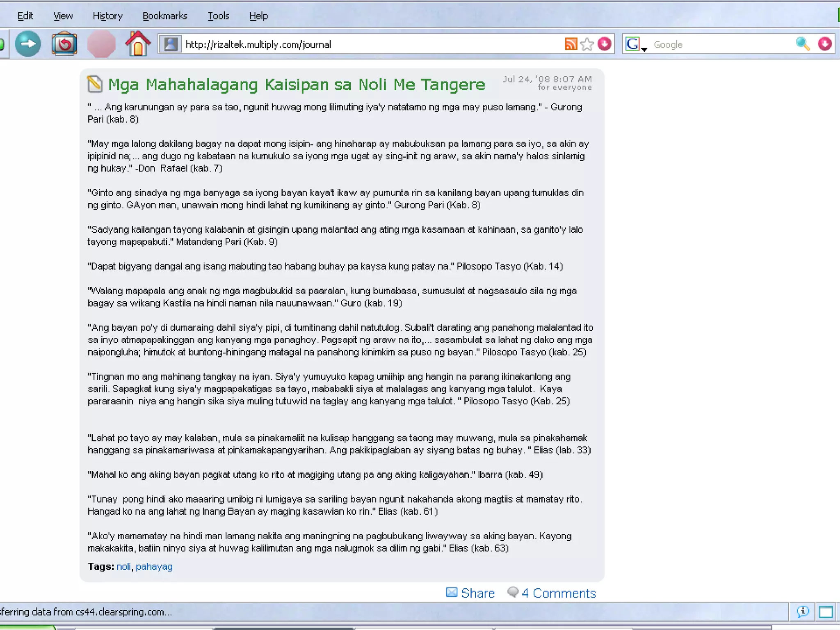Click the 4 Comments link

558,593
